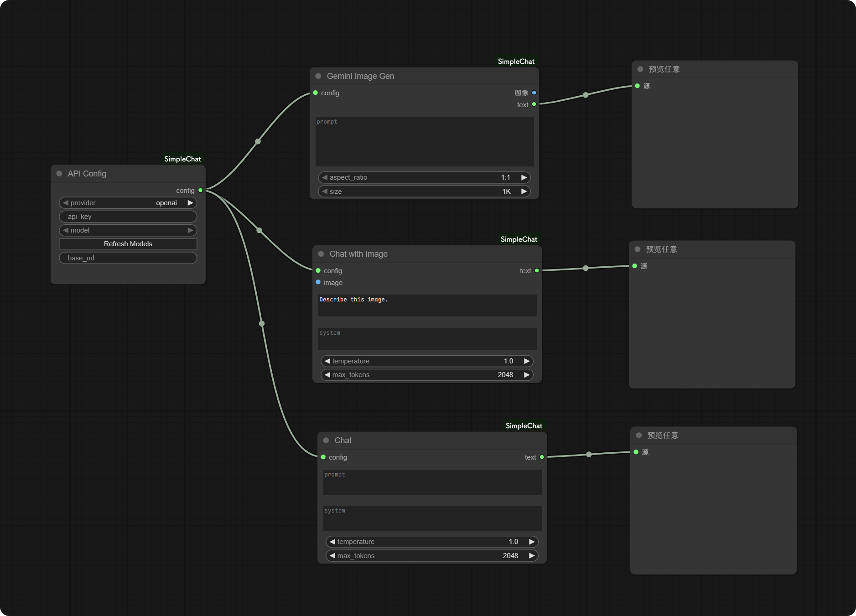Click the Chat node system text area
This screenshot has height=616, width=856.
tap(432, 518)
